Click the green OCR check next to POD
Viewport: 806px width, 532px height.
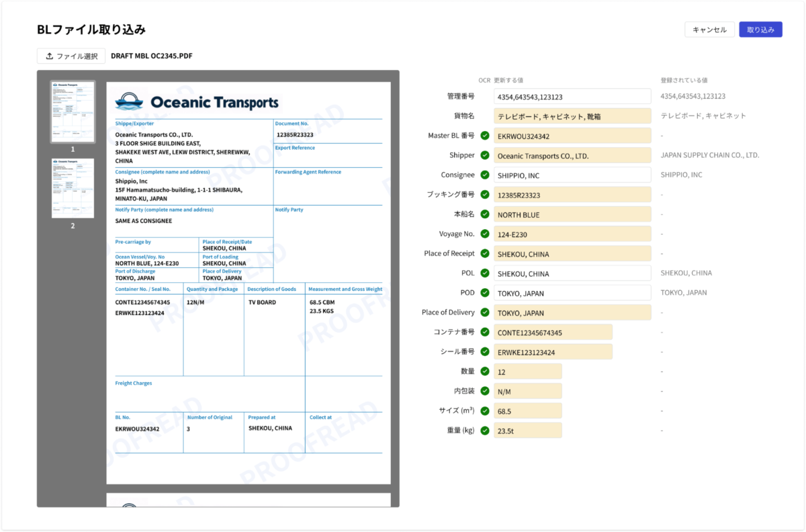(484, 293)
